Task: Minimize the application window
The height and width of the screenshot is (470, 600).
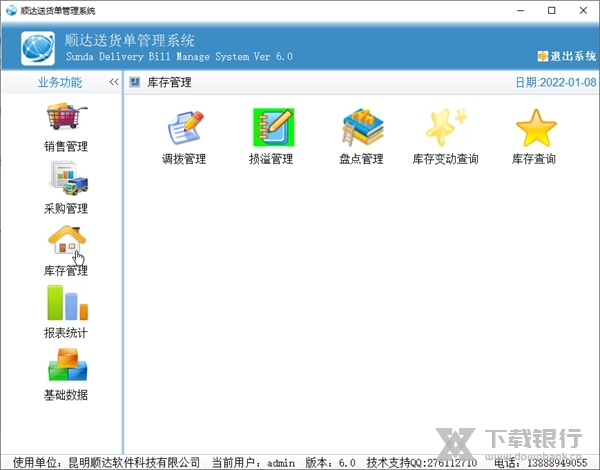Action: [520, 10]
